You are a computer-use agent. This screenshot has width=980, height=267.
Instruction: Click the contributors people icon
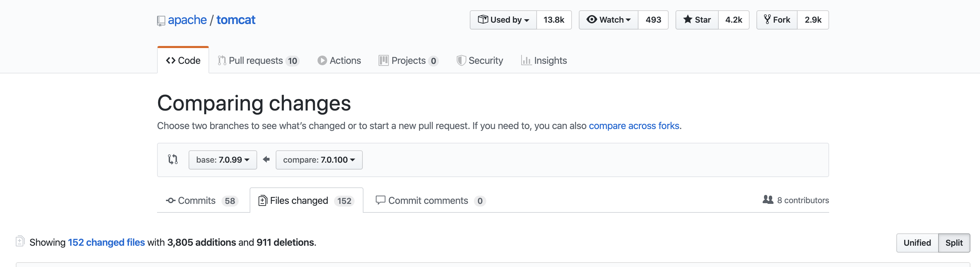pos(768,200)
